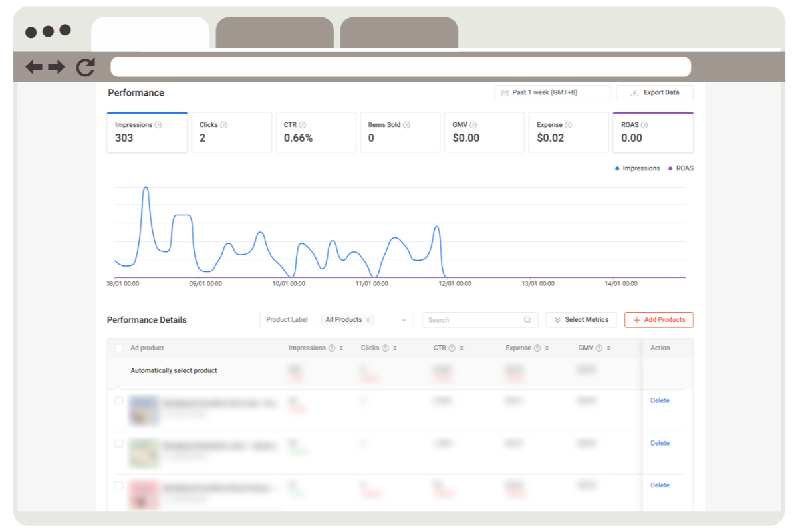Click the browser back arrow
Viewport: 798px width, 532px height.
(x=34, y=66)
